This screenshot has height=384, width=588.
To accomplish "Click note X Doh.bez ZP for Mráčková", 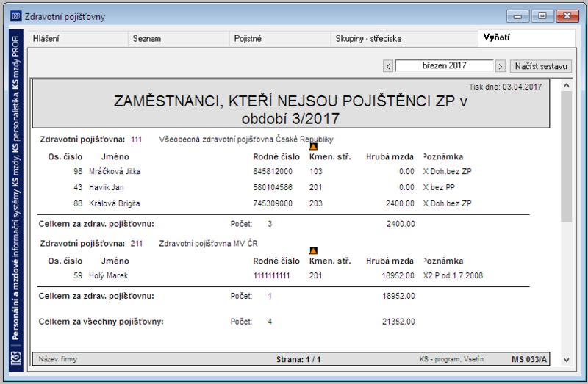I will pos(447,172).
